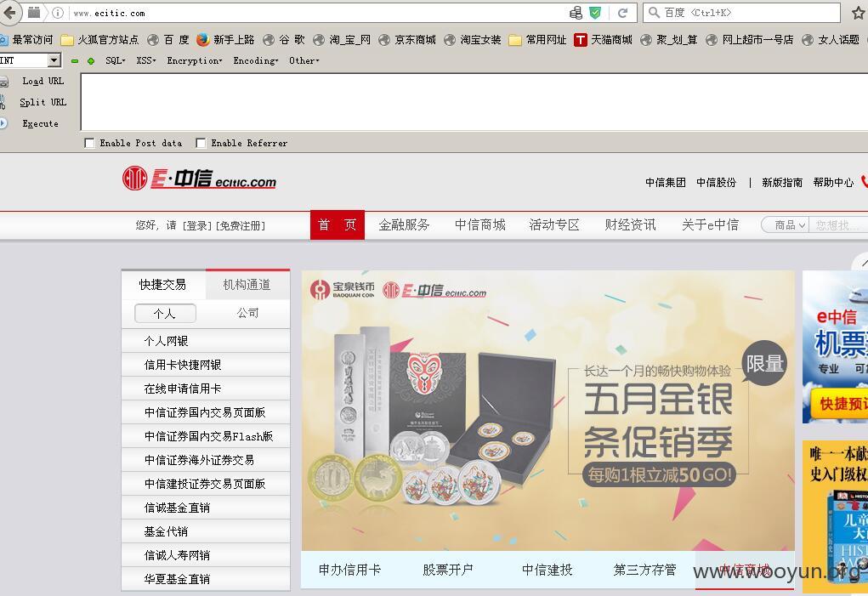Screen dimensions: 868x596
Task: Click the extension icon left of shield
Action: [x=576, y=13]
